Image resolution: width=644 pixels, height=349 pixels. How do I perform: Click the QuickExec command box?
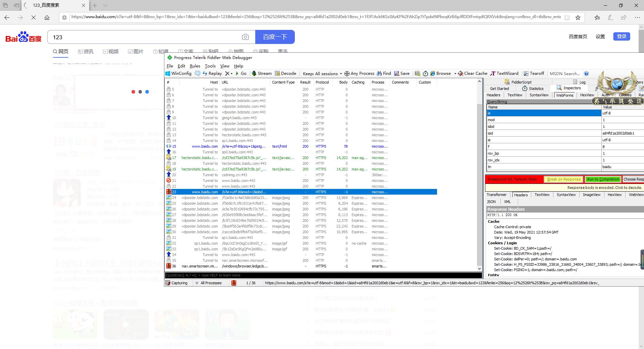pyautogui.click(x=323, y=275)
